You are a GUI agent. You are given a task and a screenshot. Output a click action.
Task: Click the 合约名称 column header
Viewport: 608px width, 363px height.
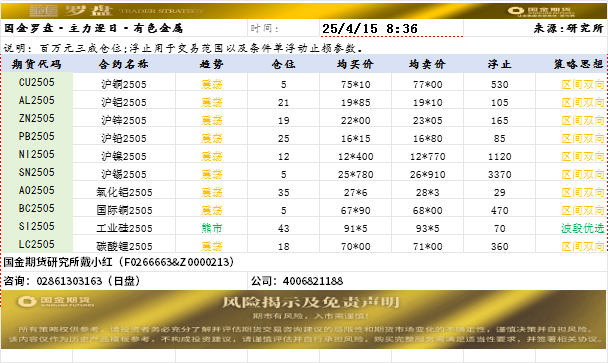pyautogui.click(x=124, y=64)
